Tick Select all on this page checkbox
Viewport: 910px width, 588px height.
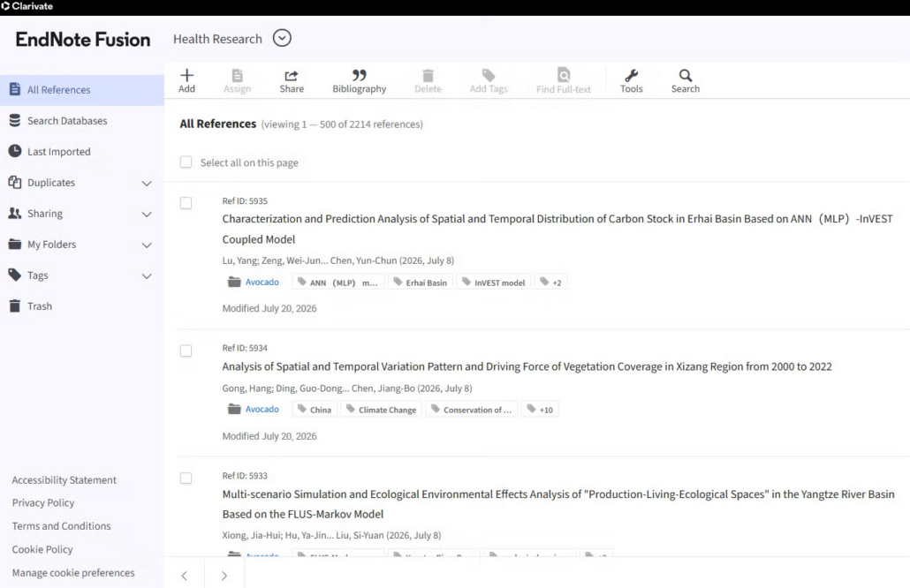pyautogui.click(x=186, y=162)
